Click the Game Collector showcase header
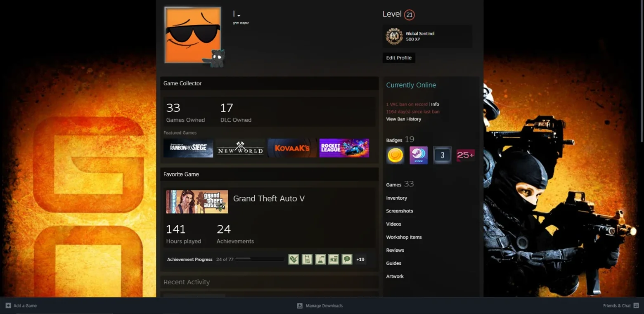Screen dimensions: 644x314 click(x=269, y=83)
